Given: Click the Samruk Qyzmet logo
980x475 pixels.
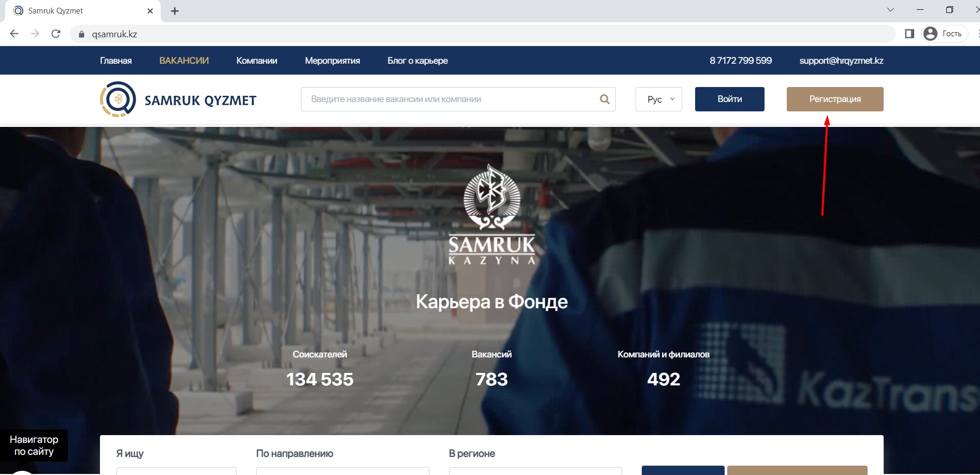Looking at the screenshot, I should click(x=178, y=99).
